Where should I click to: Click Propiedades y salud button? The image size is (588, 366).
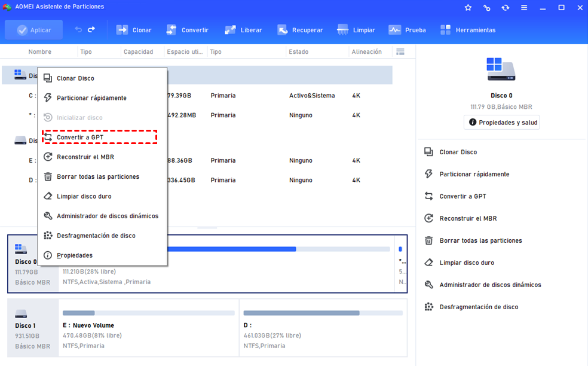tap(502, 123)
